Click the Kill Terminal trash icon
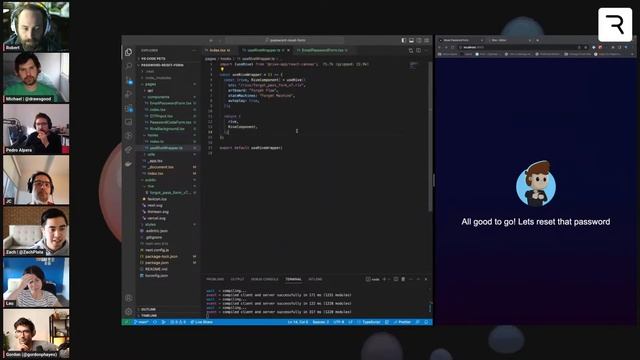640x360 pixels. 403,279
